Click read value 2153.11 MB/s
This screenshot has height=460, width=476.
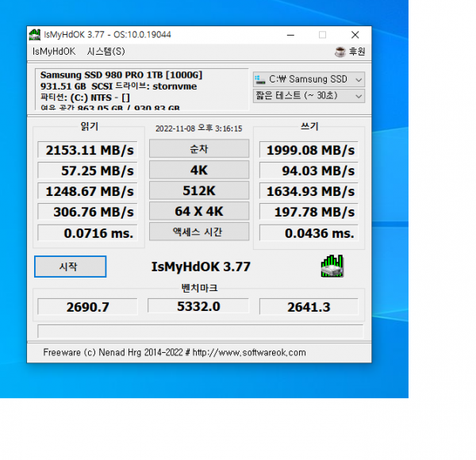tap(87, 150)
